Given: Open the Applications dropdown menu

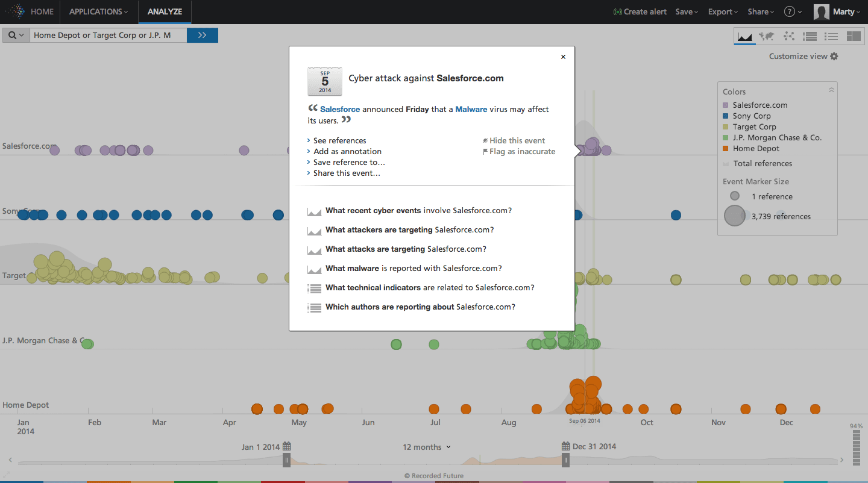Looking at the screenshot, I should click(x=99, y=11).
